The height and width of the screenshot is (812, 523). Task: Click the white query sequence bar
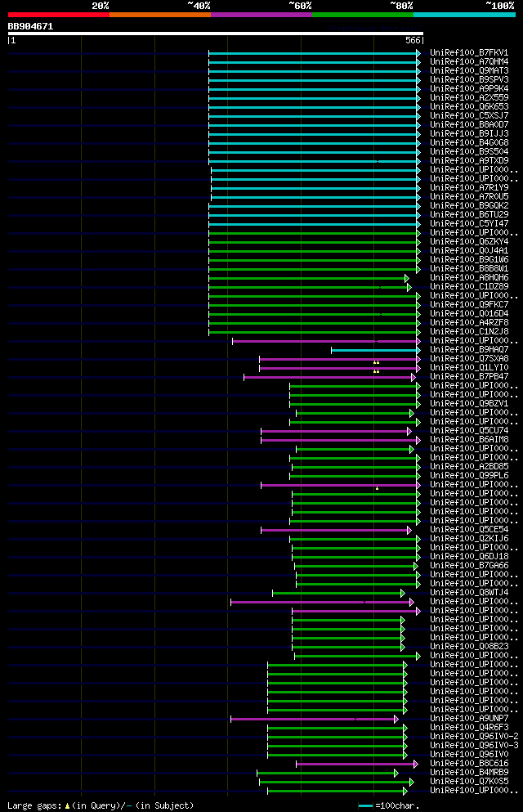point(216,34)
